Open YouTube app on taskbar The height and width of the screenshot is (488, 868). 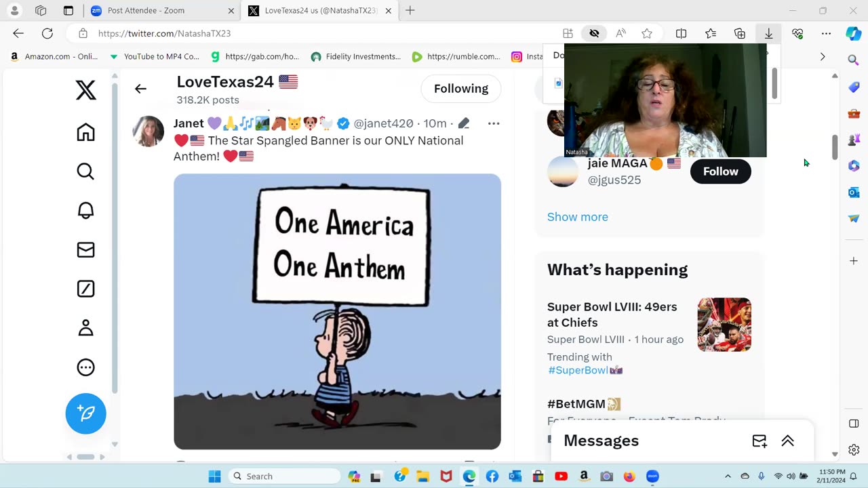point(561,476)
